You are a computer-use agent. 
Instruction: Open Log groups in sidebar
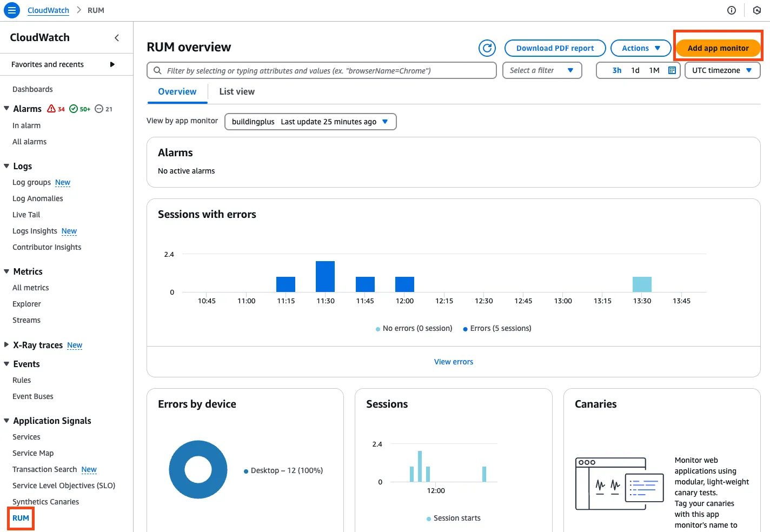[x=31, y=182]
